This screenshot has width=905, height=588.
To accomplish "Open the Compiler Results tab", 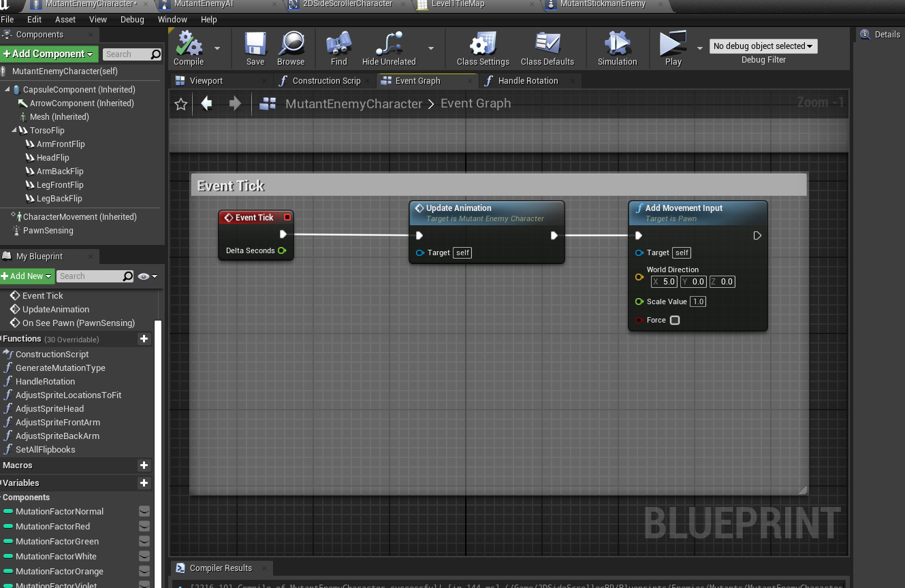I will (221, 568).
